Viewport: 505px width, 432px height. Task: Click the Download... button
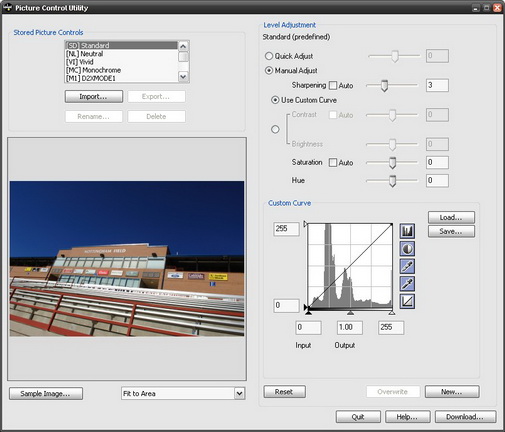point(465,417)
